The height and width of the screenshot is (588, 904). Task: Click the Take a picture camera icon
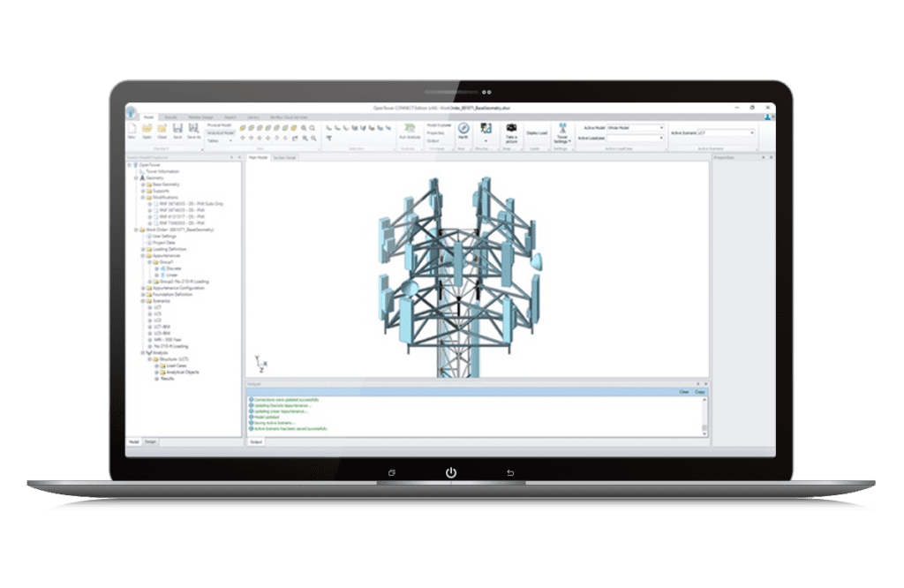[511, 132]
